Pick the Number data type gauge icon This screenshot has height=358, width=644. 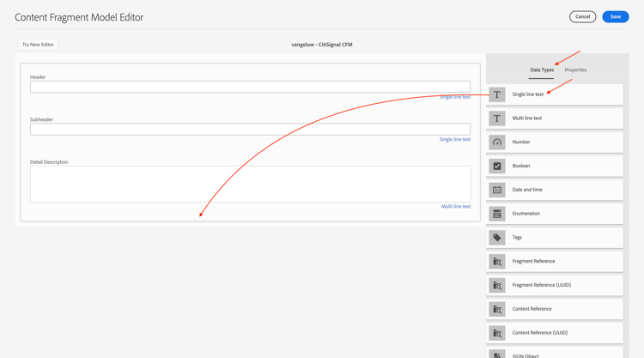(x=497, y=143)
